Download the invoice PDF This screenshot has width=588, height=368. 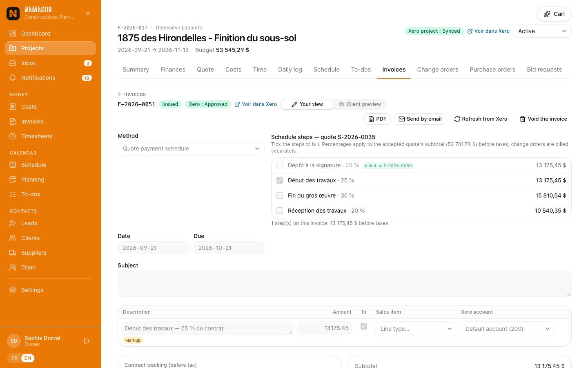(x=377, y=119)
